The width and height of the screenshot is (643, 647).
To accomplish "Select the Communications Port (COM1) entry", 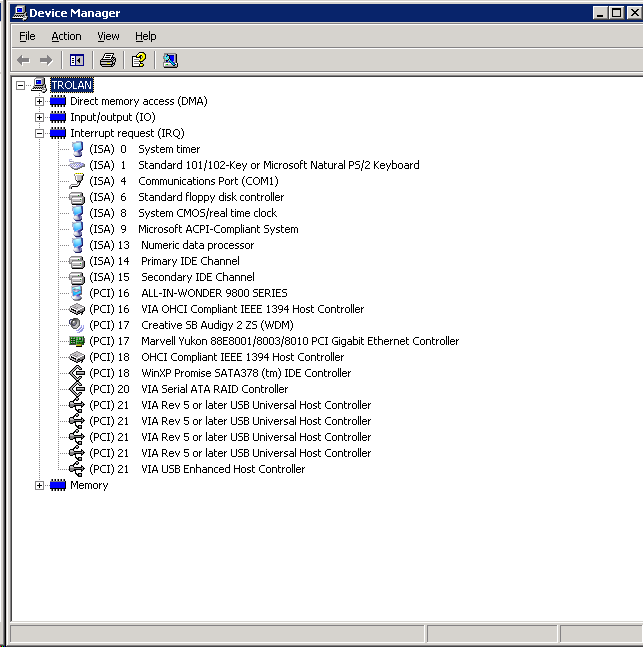I will click(x=208, y=181).
